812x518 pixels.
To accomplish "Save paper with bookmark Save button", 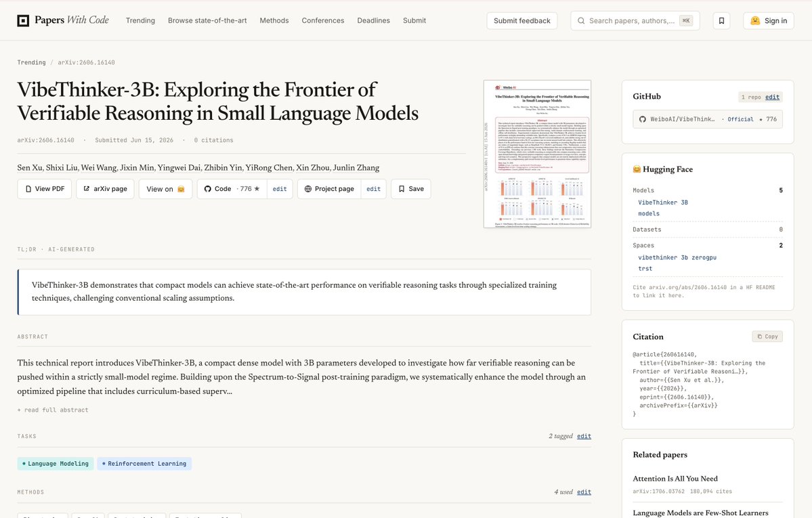I will (411, 189).
